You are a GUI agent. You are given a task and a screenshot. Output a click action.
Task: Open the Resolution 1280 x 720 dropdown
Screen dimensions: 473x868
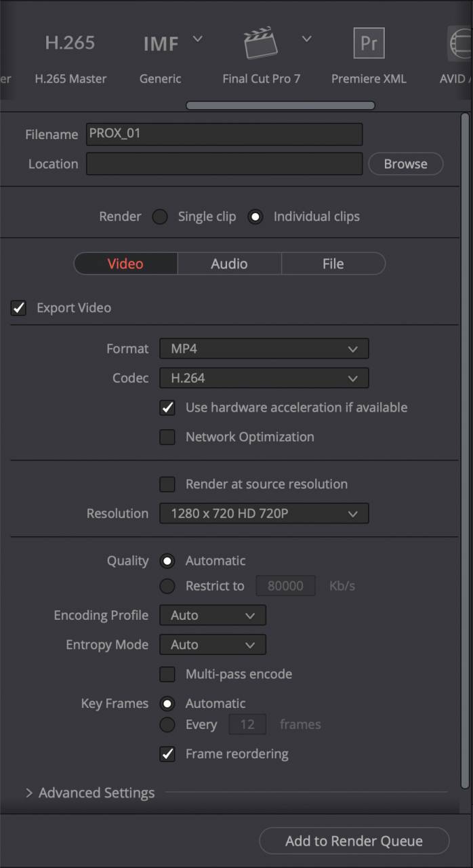pyautogui.click(x=264, y=513)
